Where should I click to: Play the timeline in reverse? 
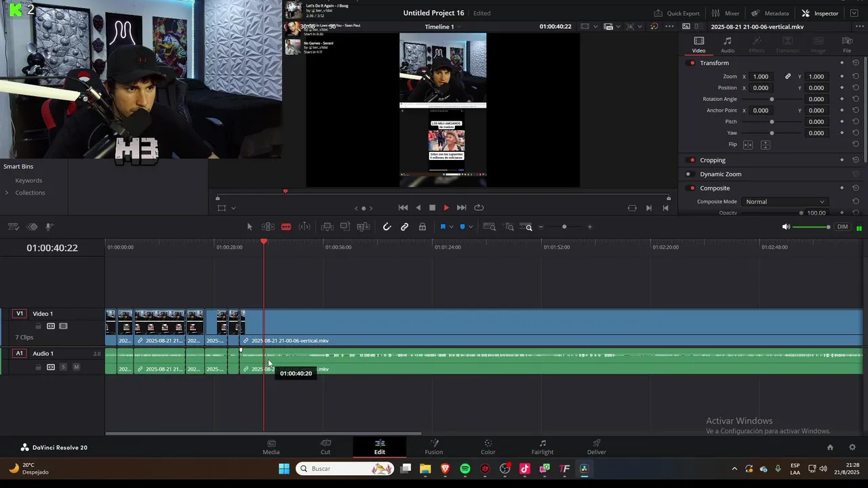[418, 208]
